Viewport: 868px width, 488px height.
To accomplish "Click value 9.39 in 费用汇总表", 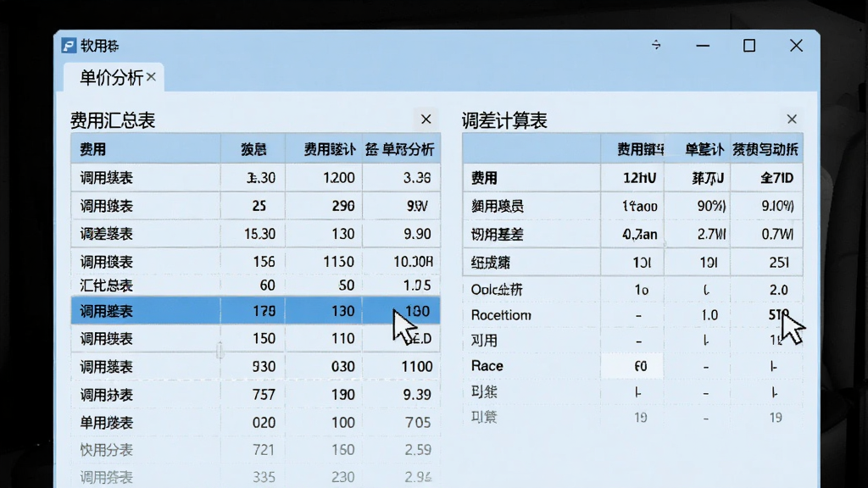I will click(x=417, y=395).
